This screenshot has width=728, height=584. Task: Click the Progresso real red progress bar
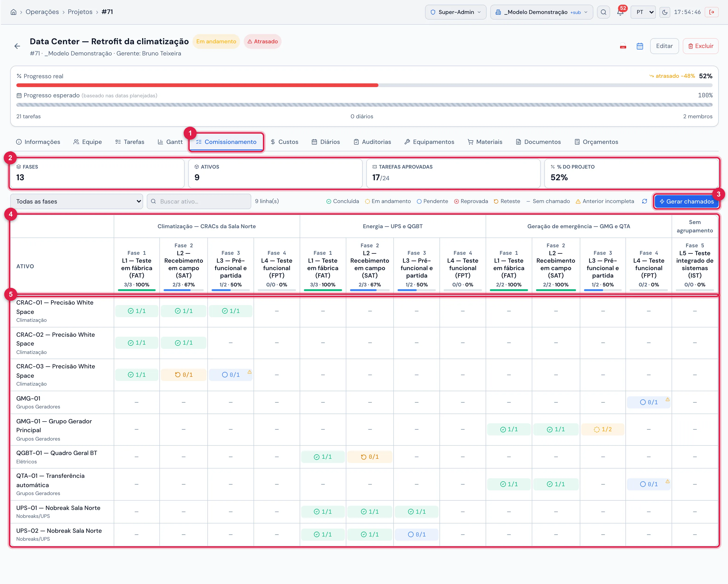(197, 85)
